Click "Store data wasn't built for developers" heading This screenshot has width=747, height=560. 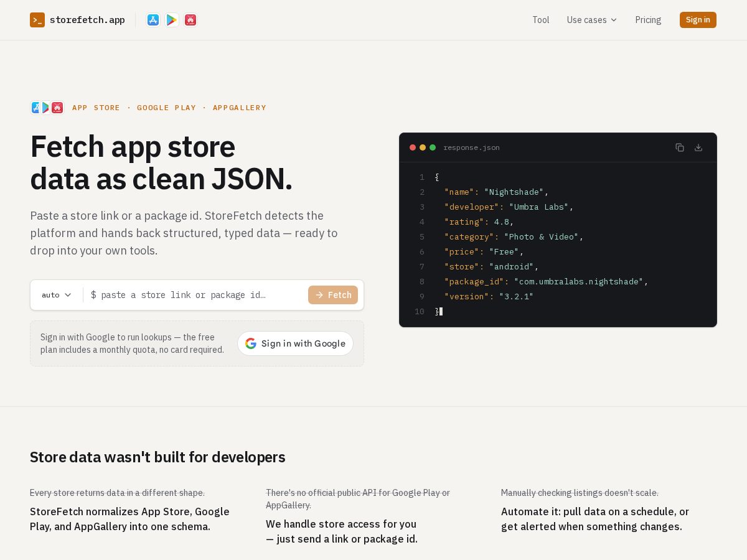[157, 457]
